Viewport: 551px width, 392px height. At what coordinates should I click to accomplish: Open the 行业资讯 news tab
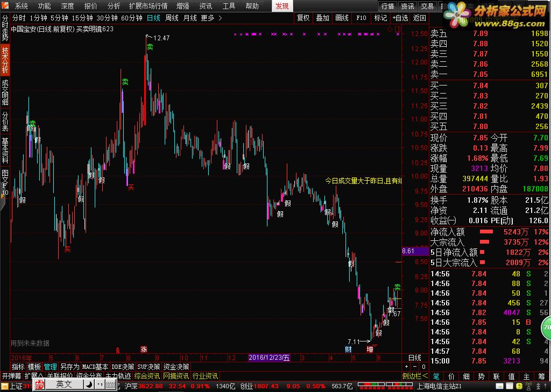tap(205, 376)
